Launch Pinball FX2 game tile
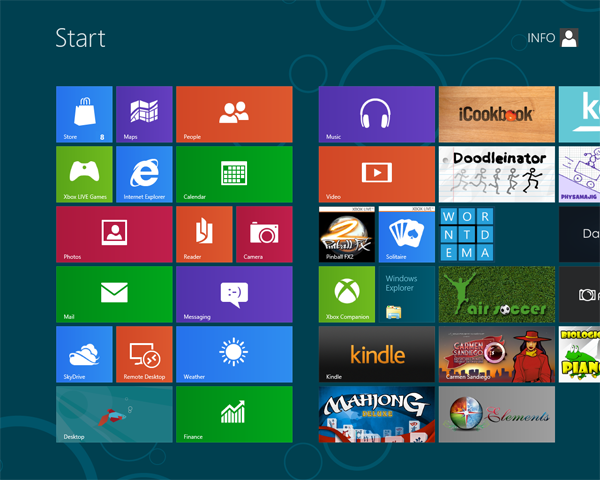 pyautogui.click(x=347, y=234)
